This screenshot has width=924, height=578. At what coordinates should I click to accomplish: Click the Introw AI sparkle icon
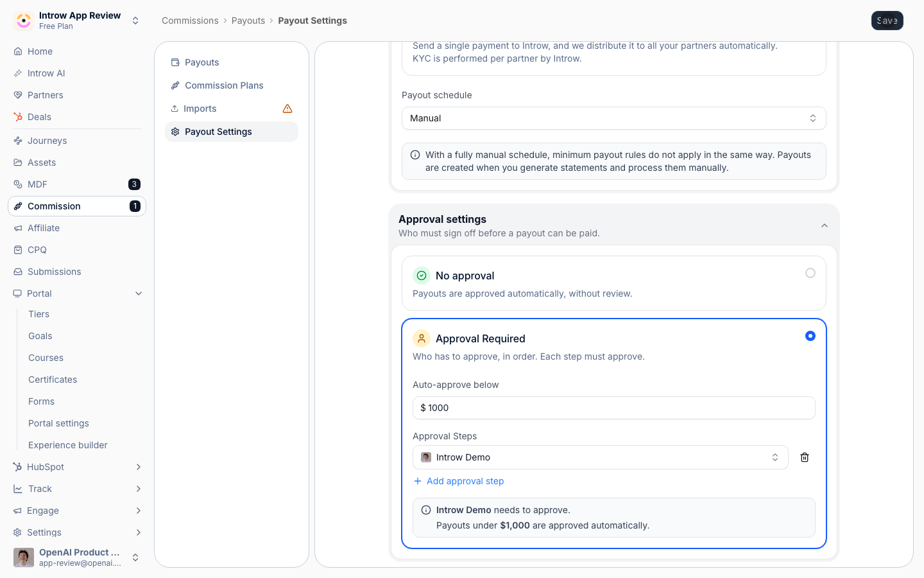tap(18, 73)
